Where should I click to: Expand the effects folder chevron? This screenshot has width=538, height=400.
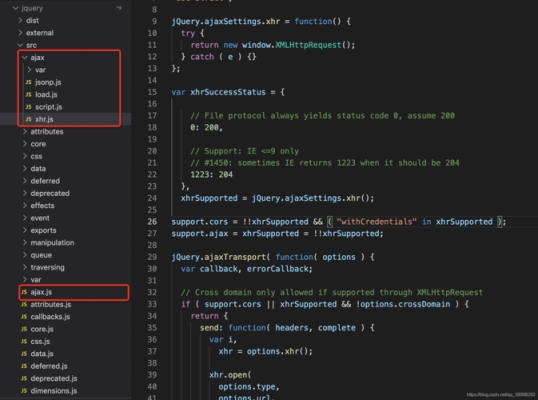(x=25, y=206)
